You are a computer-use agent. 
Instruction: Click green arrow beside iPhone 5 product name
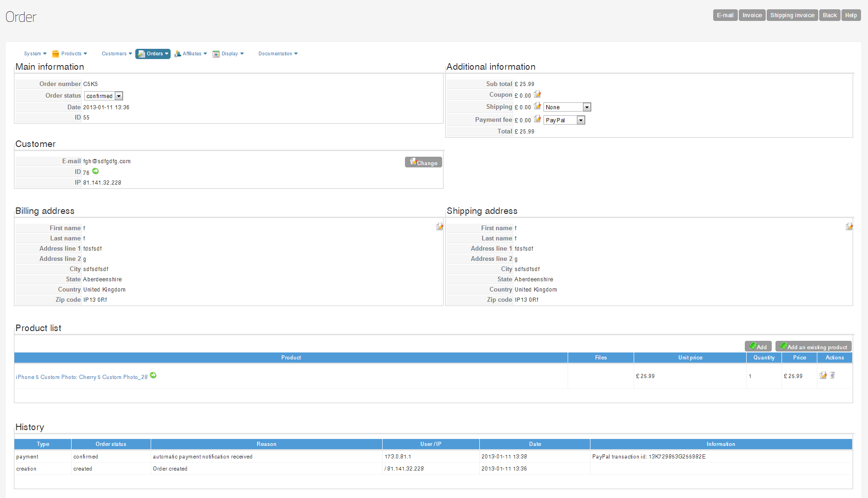(153, 376)
